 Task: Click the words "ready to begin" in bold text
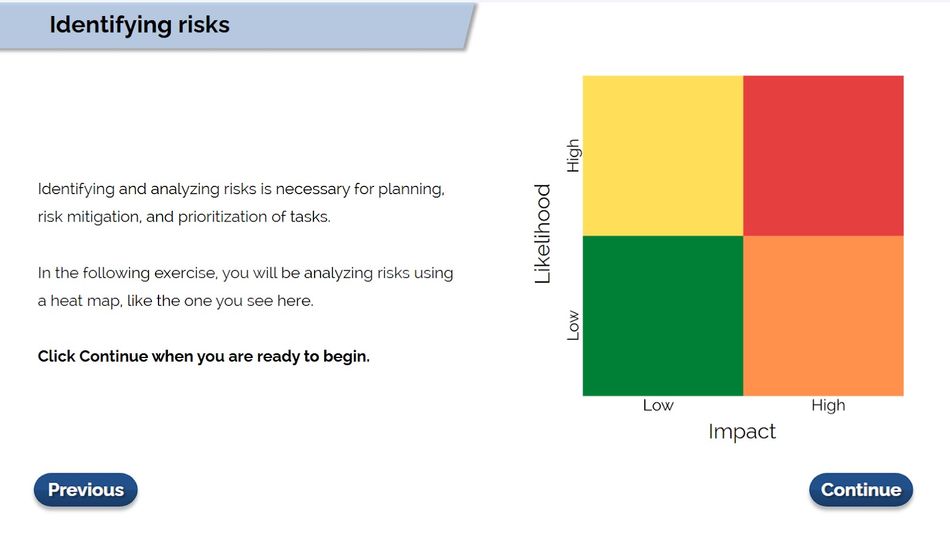point(313,356)
